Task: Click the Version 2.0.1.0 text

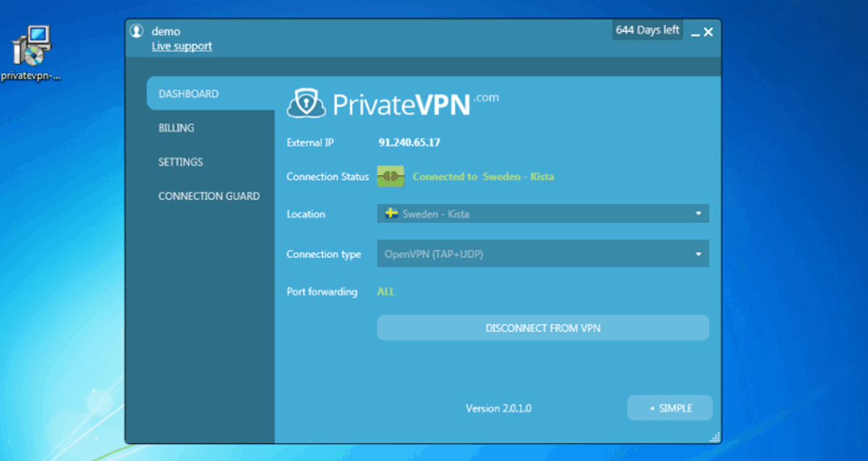Action: point(499,408)
